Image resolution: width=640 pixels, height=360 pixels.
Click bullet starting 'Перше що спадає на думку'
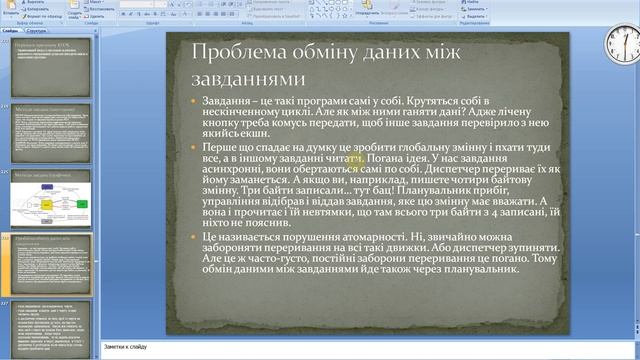tap(381, 185)
